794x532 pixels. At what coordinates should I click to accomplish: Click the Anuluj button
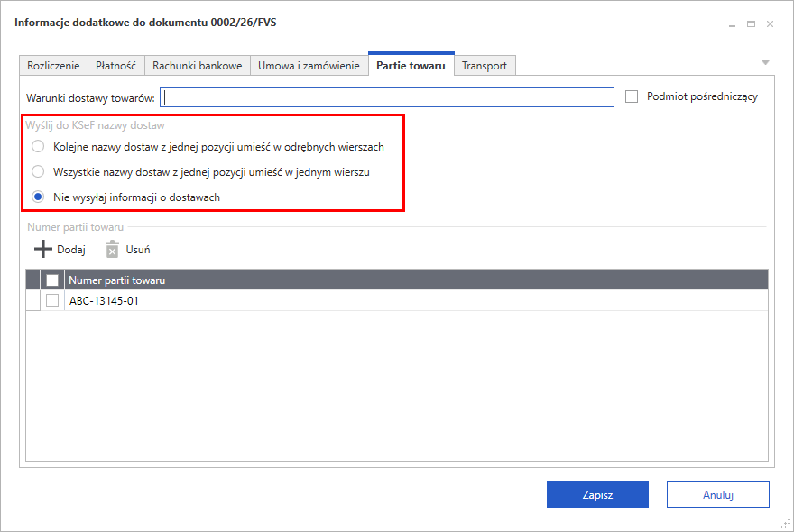717,494
